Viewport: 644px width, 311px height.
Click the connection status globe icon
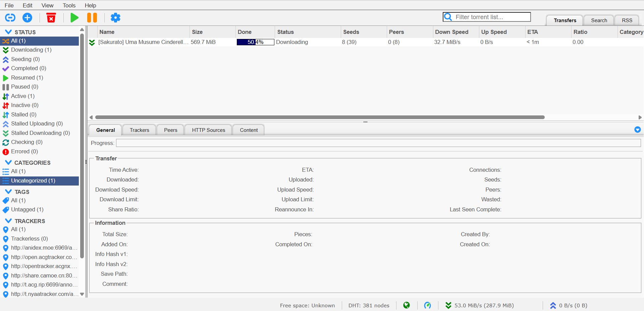406,305
